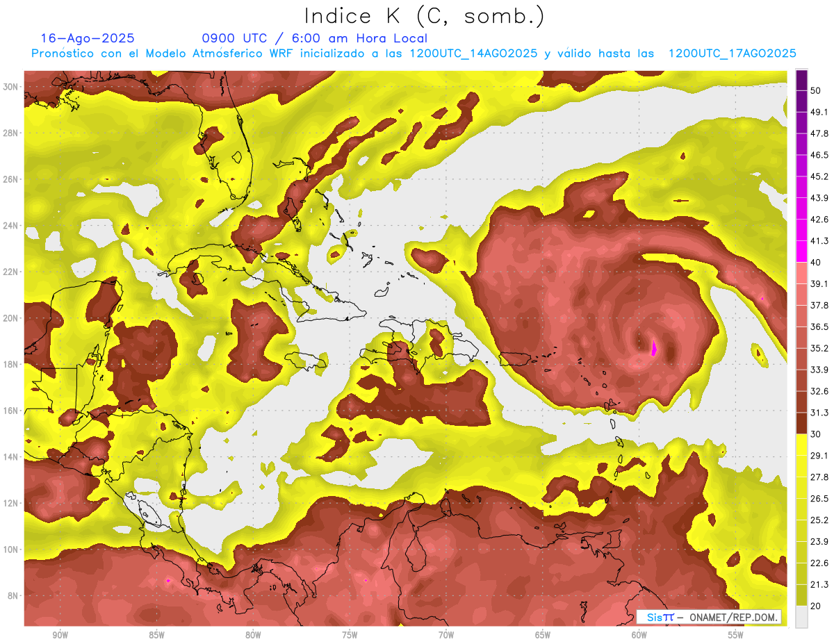This screenshot has height=644, width=834.
Task: Click the 26N latitude axis label
Action: pyautogui.click(x=10, y=179)
